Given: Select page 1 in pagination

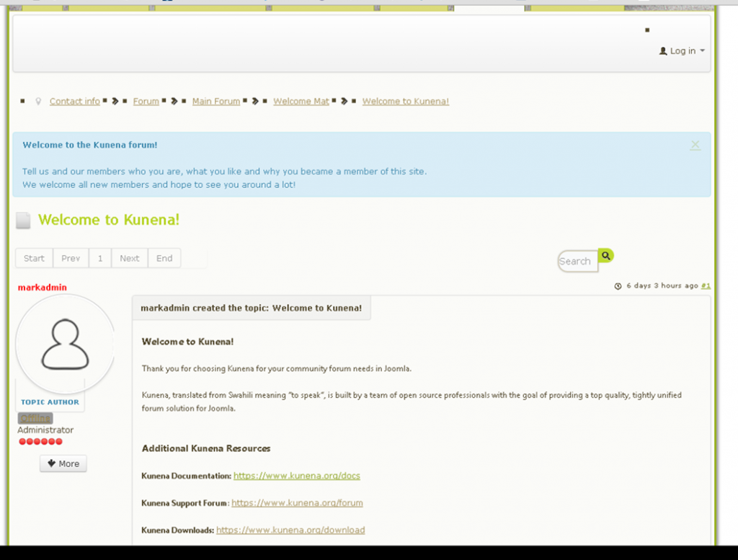Looking at the screenshot, I should [100, 258].
